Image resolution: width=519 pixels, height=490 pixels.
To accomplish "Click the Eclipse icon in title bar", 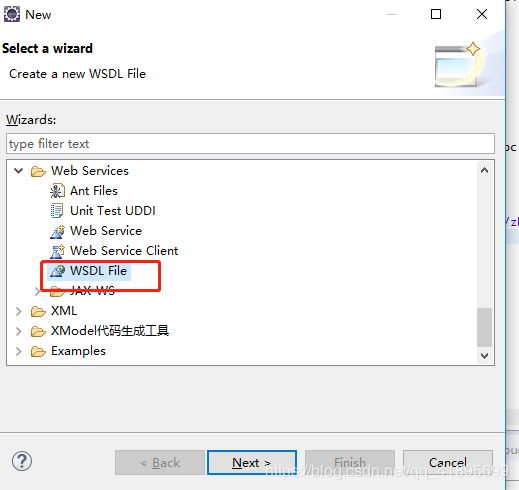I will (x=12, y=14).
